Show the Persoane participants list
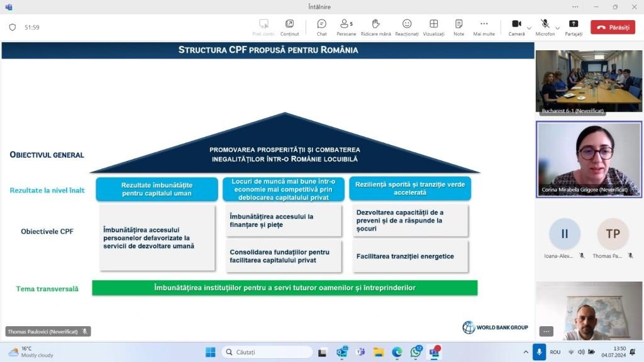The width and height of the screenshot is (644, 362). [346, 27]
